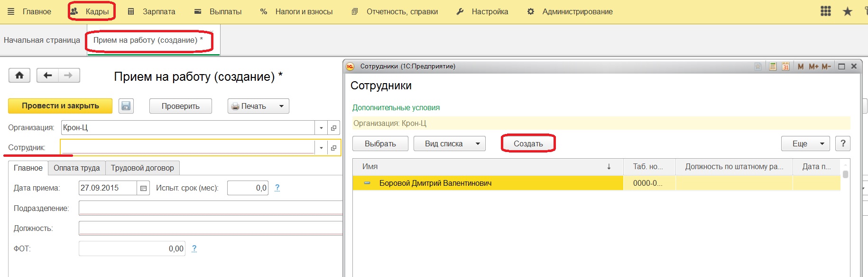
Task: Save the document with the diskette icon
Action: tap(126, 105)
